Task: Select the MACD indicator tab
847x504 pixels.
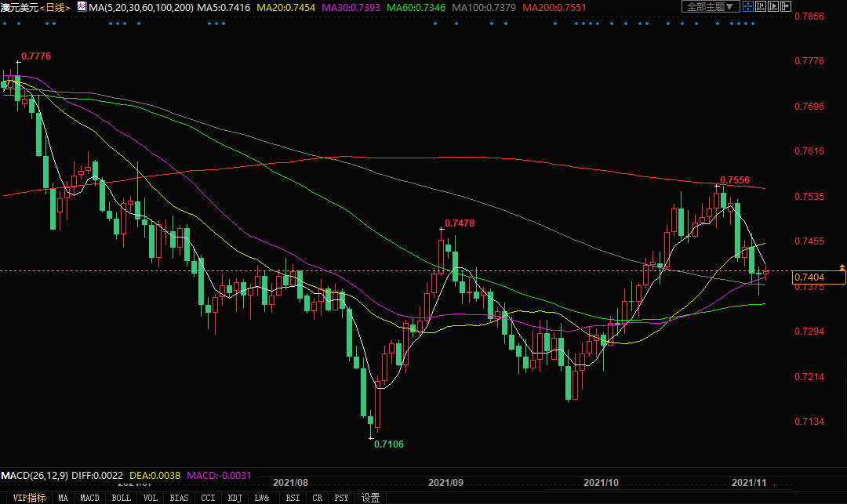Action: 89,498
